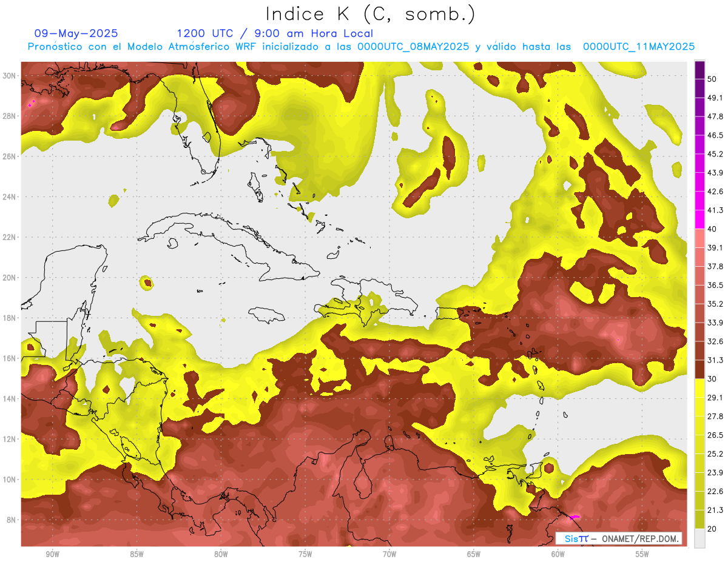Click the 90W longitude label
This screenshot has height=562, width=728.
(53, 554)
